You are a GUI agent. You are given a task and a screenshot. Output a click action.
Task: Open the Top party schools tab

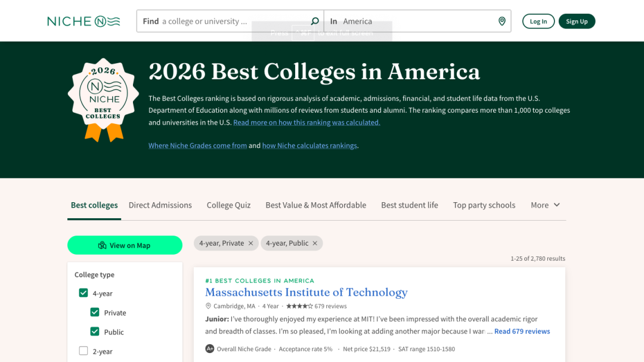484,205
